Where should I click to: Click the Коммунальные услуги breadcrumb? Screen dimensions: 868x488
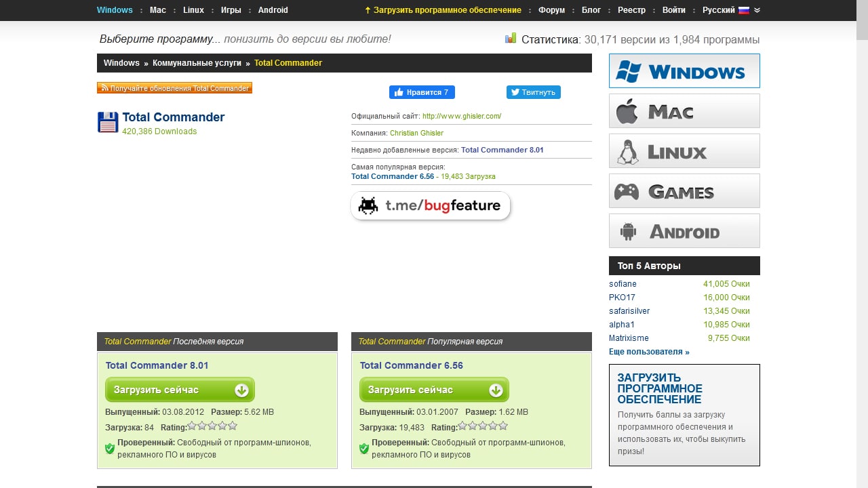[197, 63]
